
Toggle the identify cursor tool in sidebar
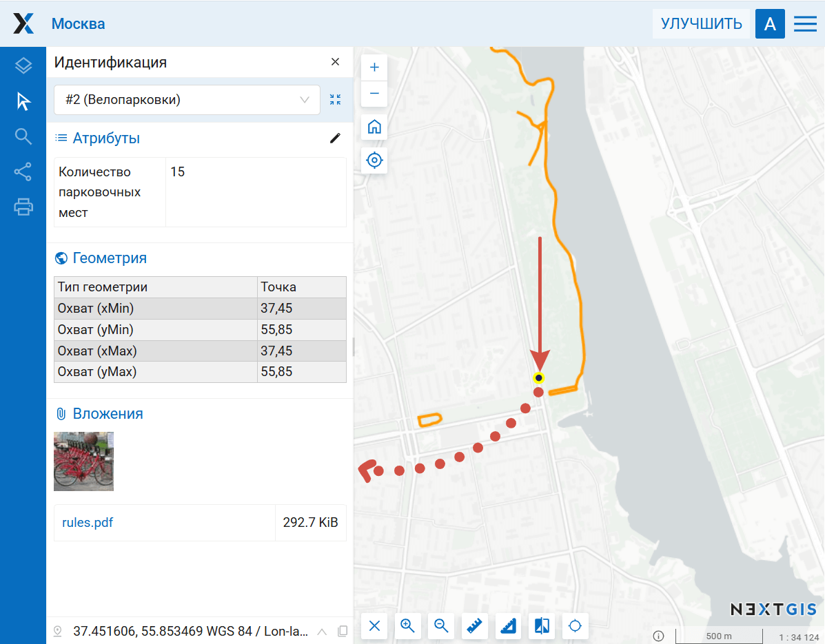click(x=23, y=101)
